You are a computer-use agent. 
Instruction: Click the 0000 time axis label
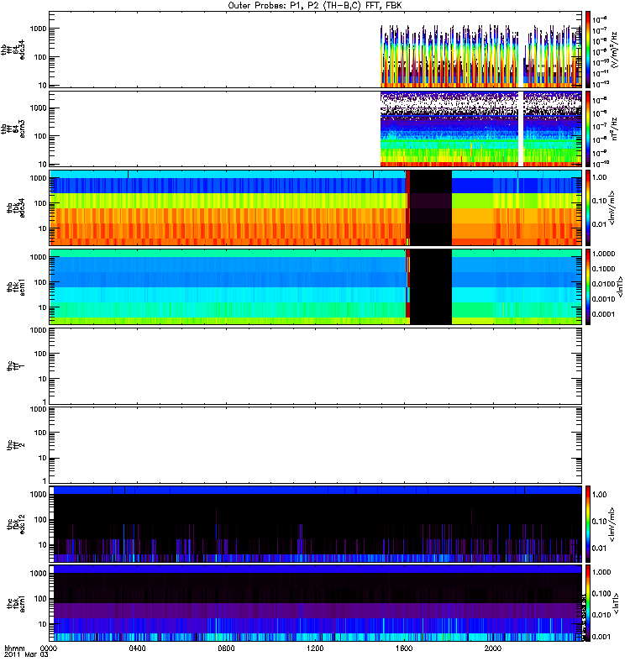(x=49, y=648)
